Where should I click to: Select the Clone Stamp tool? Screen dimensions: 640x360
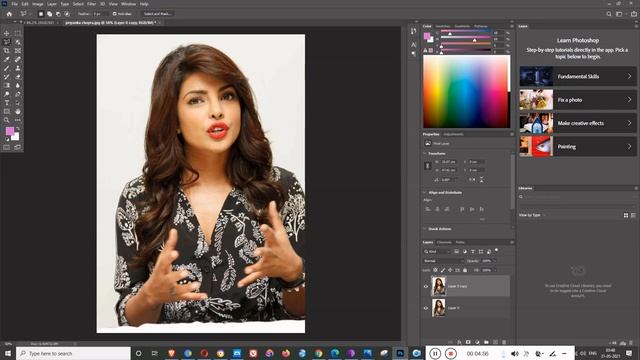tap(18, 68)
